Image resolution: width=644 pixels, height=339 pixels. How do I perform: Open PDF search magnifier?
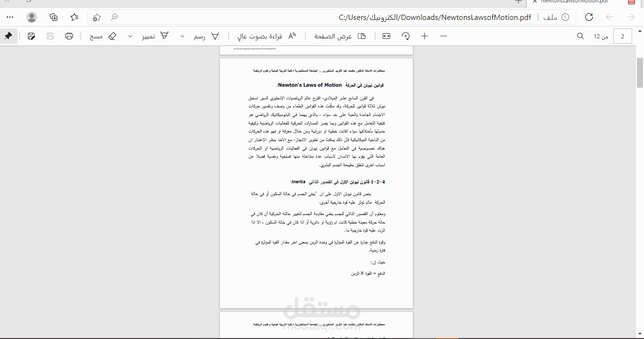tap(581, 36)
